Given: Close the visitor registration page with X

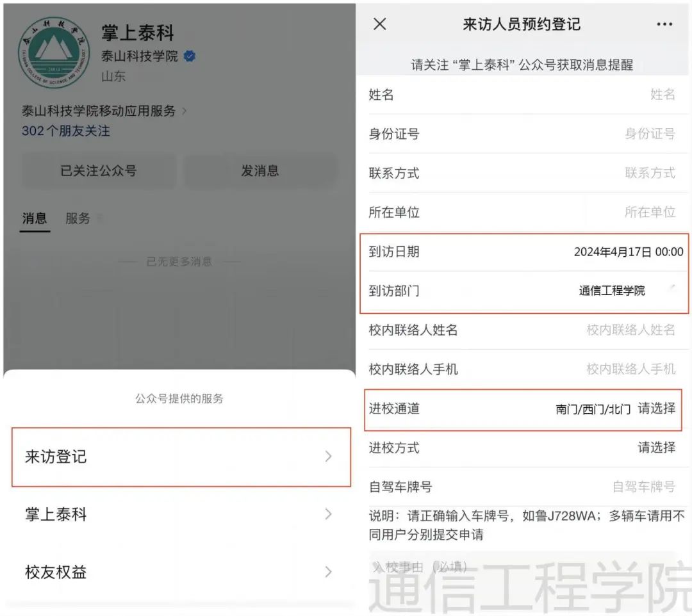Looking at the screenshot, I should click(x=379, y=24).
